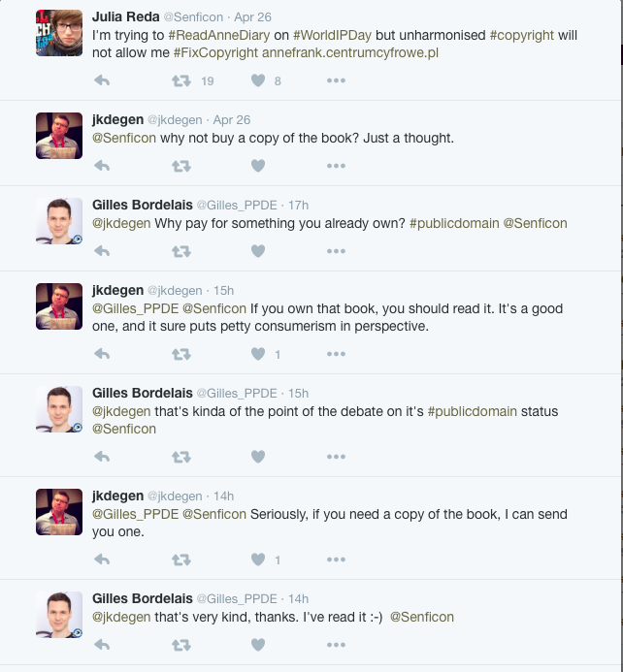Screen dimensions: 623x672
Task: Retweet Gilles Bordelais's 'Why pay for something' tweet
Action: 180,251
